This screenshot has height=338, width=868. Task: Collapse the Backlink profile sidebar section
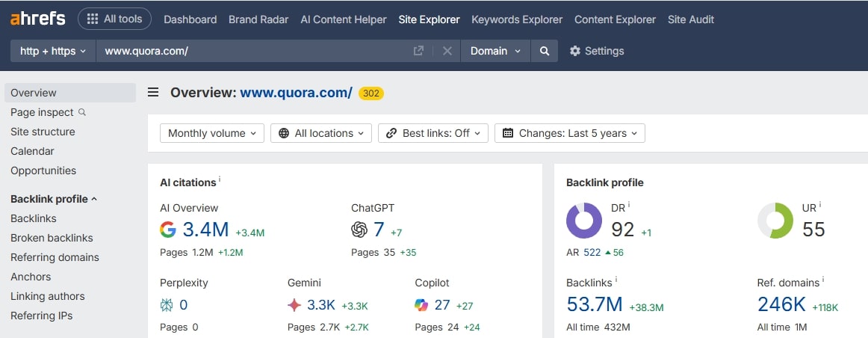pos(54,199)
